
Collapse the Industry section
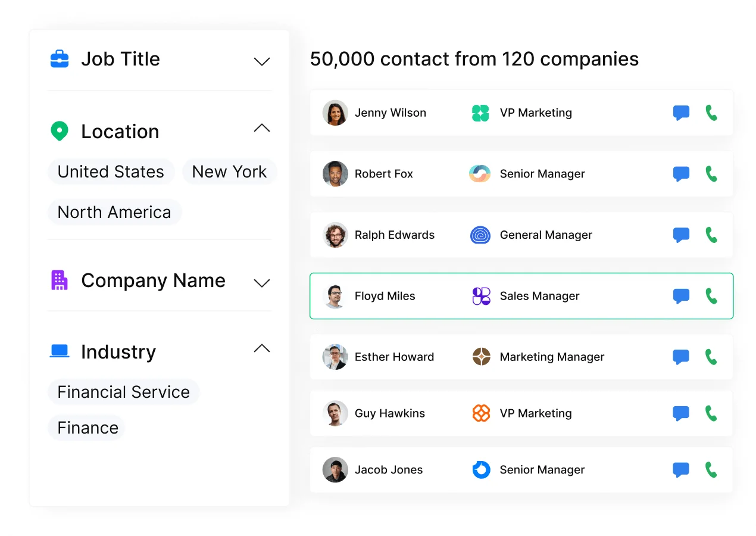click(x=261, y=348)
